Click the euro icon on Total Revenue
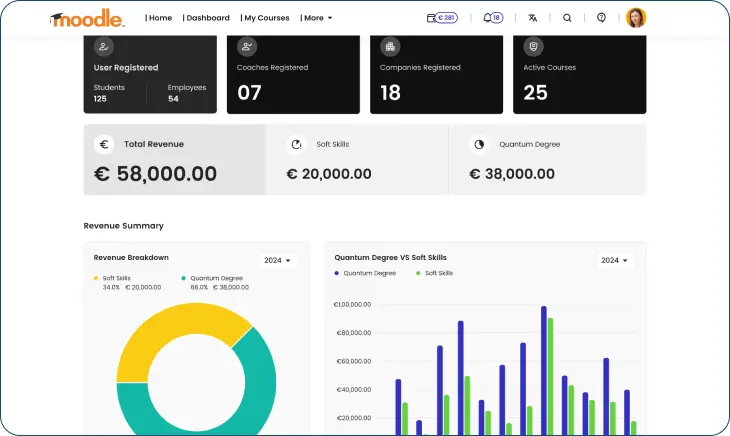 tap(104, 144)
